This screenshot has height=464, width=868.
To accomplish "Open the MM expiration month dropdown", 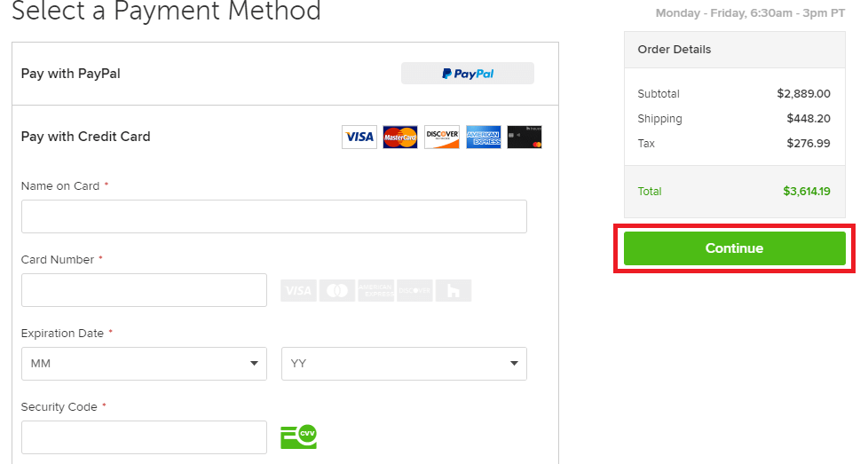I will [144, 364].
